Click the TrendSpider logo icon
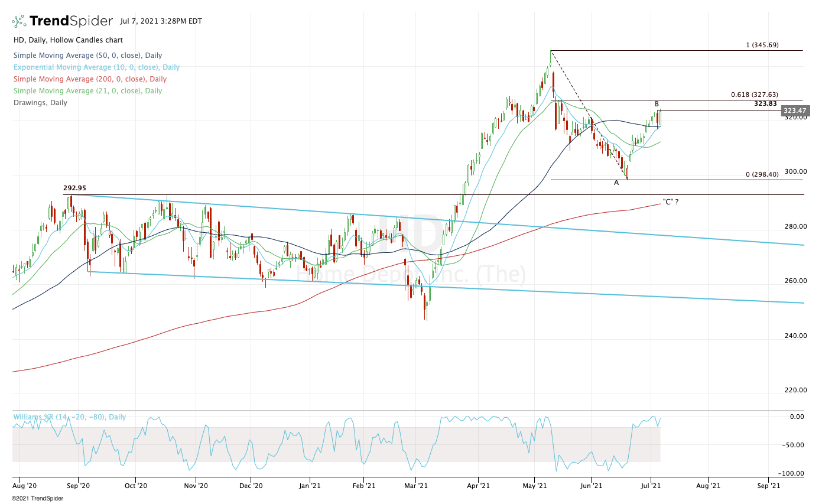The width and height of the screenshot is (822, 504). click(x=19, y=21)
